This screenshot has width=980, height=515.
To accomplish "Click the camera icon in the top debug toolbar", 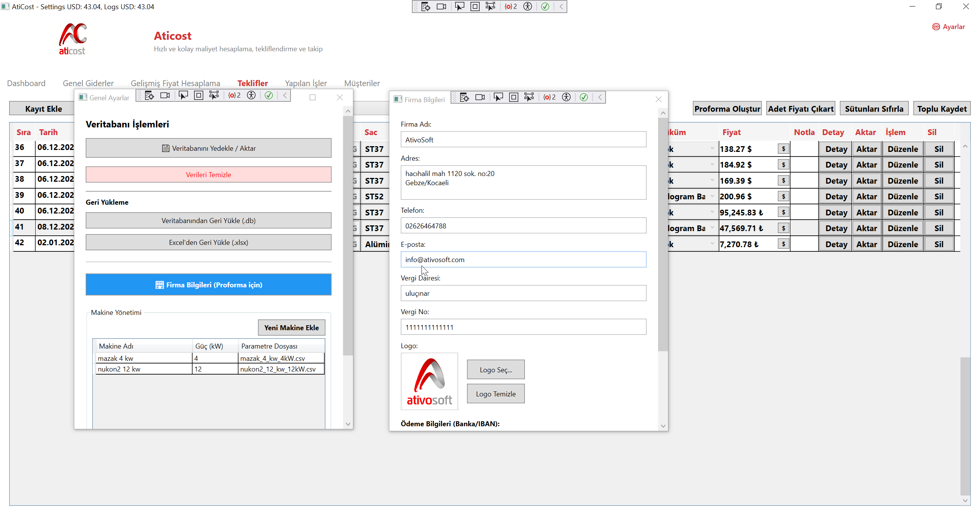I will pos(441,7).
